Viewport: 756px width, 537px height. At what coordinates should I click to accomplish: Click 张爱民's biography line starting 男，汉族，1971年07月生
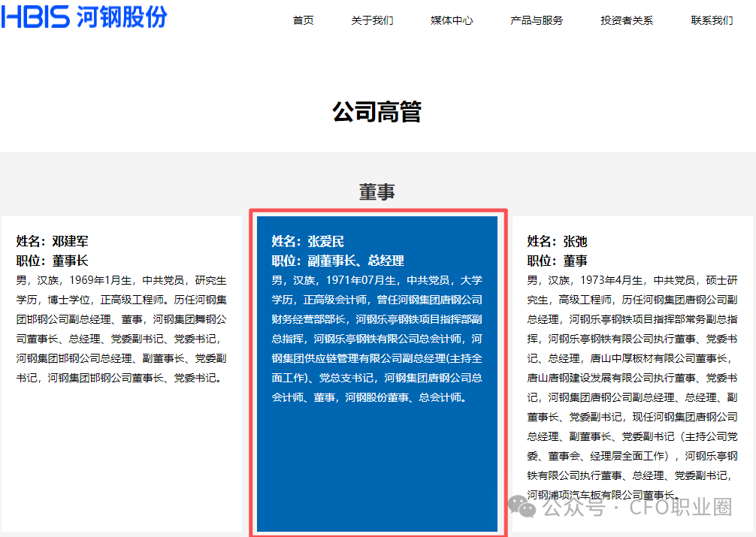pyautogui.click(x=377, y=281)
